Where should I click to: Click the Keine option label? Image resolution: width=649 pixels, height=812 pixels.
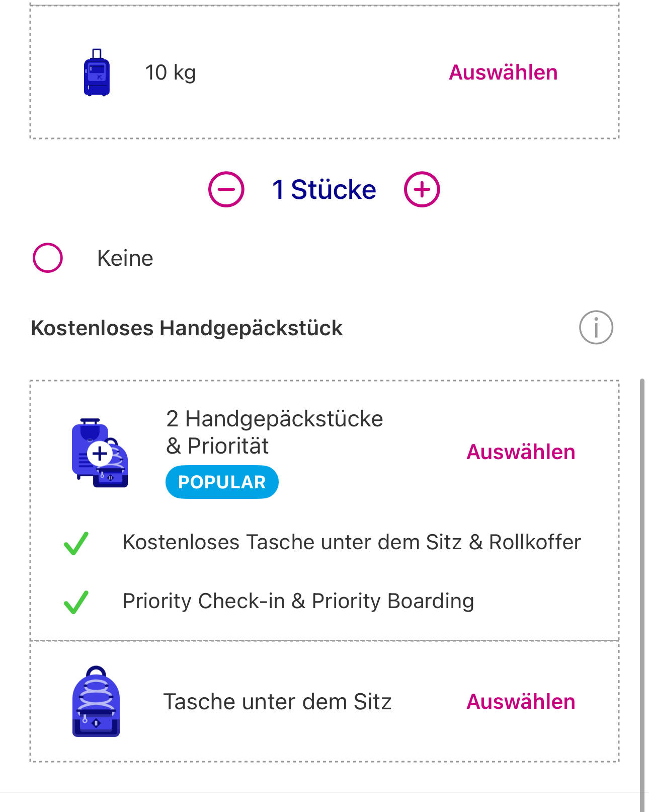pyautogui.click(x=125, y=258)
